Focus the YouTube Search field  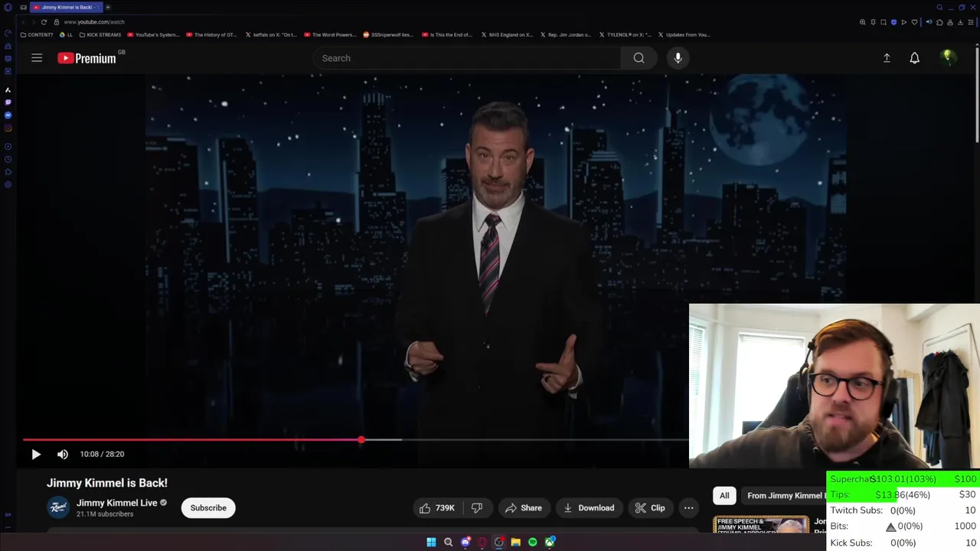[467, 58]
